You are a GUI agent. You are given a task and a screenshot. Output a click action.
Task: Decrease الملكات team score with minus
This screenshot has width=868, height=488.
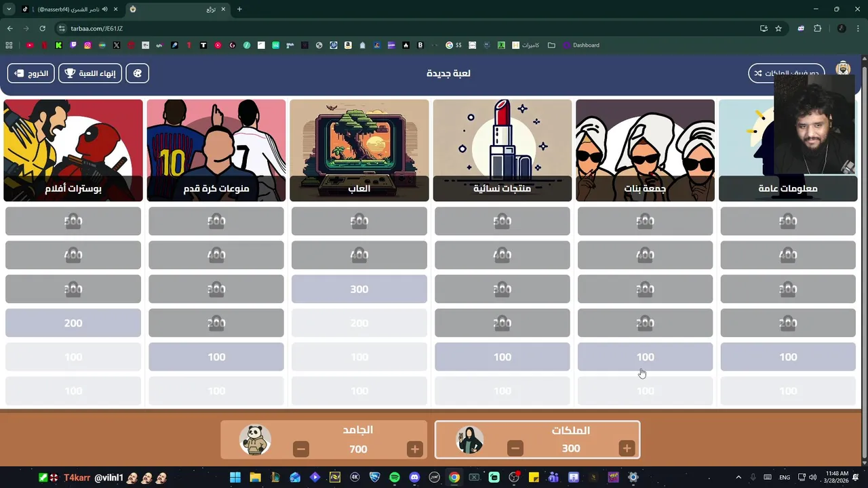[x=515, y=448]
